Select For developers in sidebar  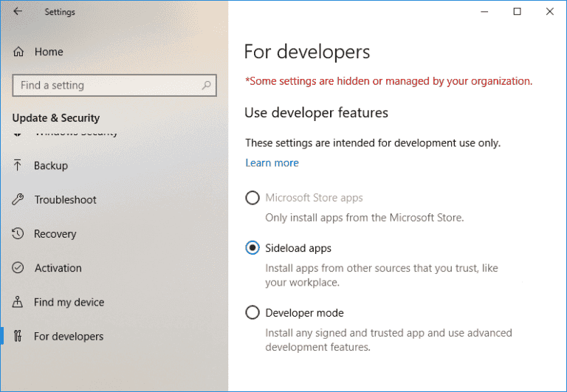69,337
